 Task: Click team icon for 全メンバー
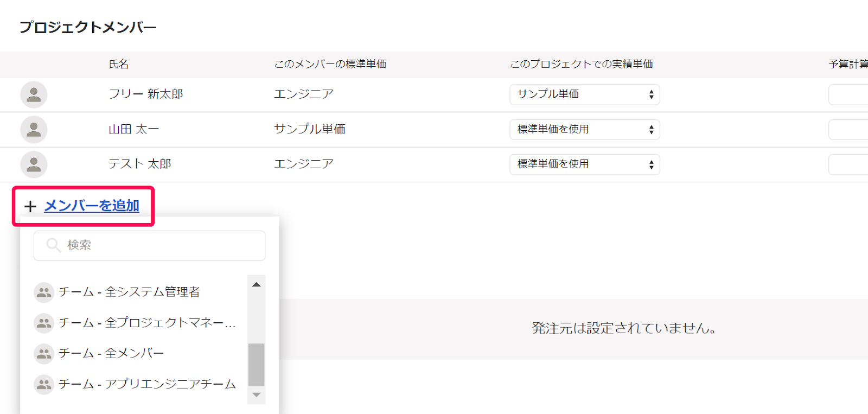point(43,354)
